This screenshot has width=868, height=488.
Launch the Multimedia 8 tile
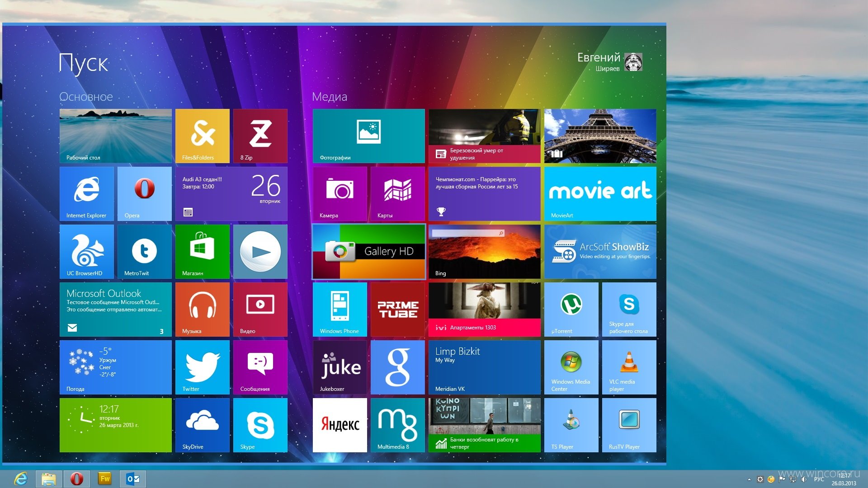pos(397,425)
